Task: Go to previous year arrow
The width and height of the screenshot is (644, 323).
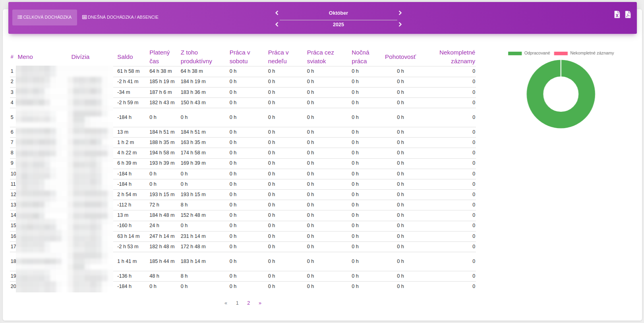Action: [277, 24]
